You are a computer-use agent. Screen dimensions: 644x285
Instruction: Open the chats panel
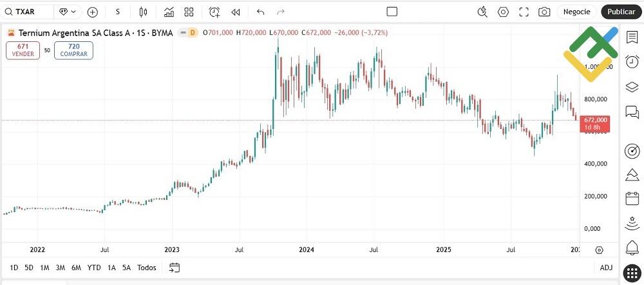pos(632,112)
